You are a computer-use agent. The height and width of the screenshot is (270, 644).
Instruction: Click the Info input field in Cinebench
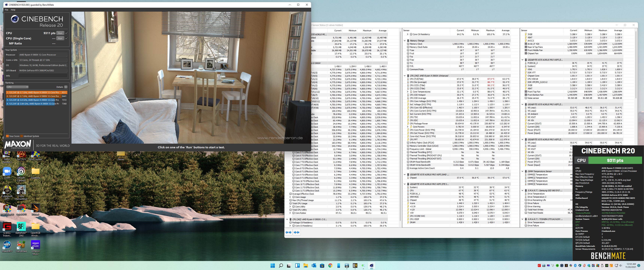click(43, 76)
